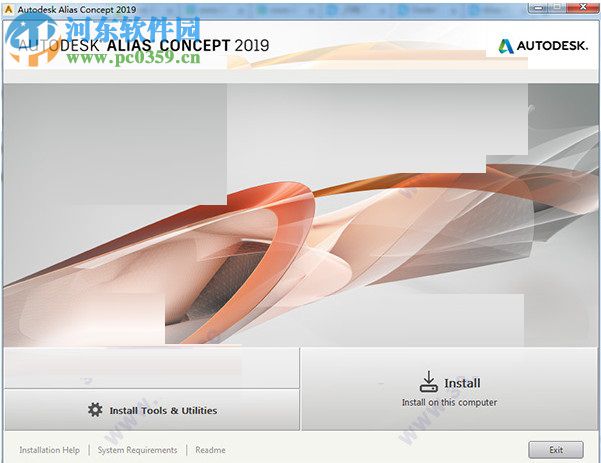Exit the installer
This screenshot has height=463, width=601.
556,450
